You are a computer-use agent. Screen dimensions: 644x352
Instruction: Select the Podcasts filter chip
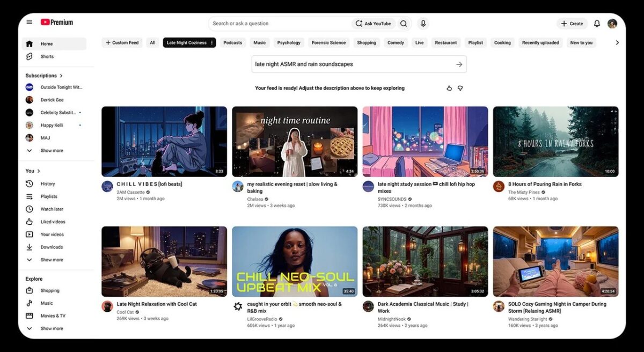click(233, 42)
